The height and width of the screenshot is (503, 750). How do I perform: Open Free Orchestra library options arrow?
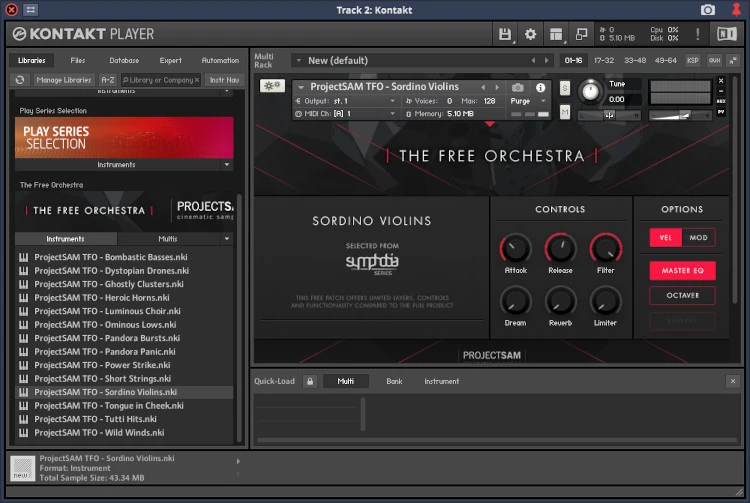(227, 239)
